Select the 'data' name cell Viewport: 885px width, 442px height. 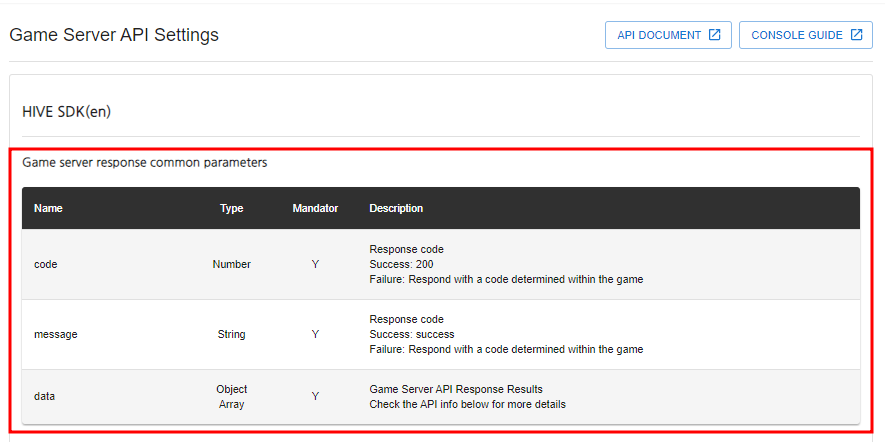click(x=45, y=397)
